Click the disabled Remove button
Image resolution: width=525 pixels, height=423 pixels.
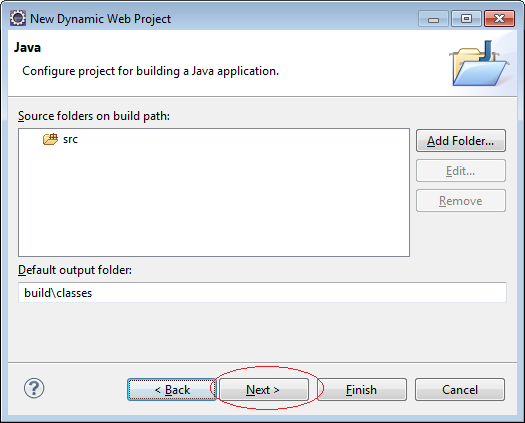pyautogui.click(x=461, y=201)
